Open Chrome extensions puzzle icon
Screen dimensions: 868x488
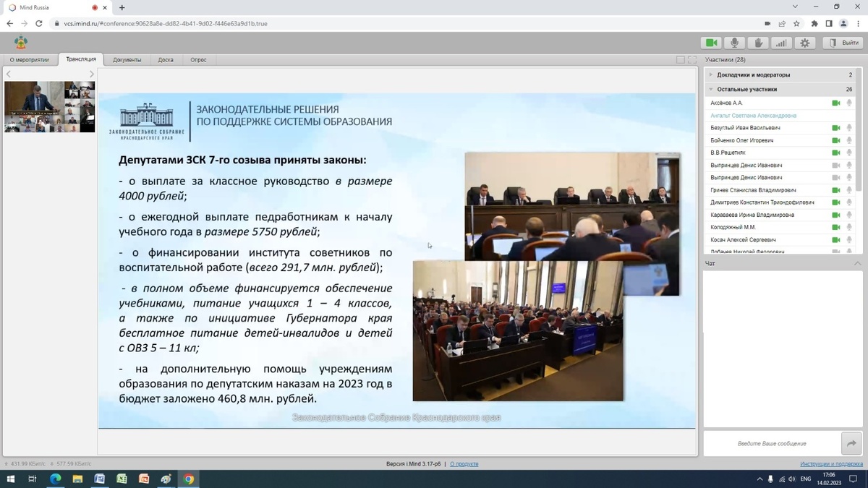tap(814, 23)
